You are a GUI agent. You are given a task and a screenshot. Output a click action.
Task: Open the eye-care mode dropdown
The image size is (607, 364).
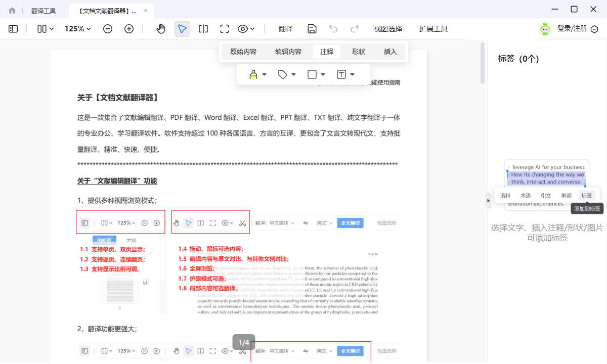(246, 29)
